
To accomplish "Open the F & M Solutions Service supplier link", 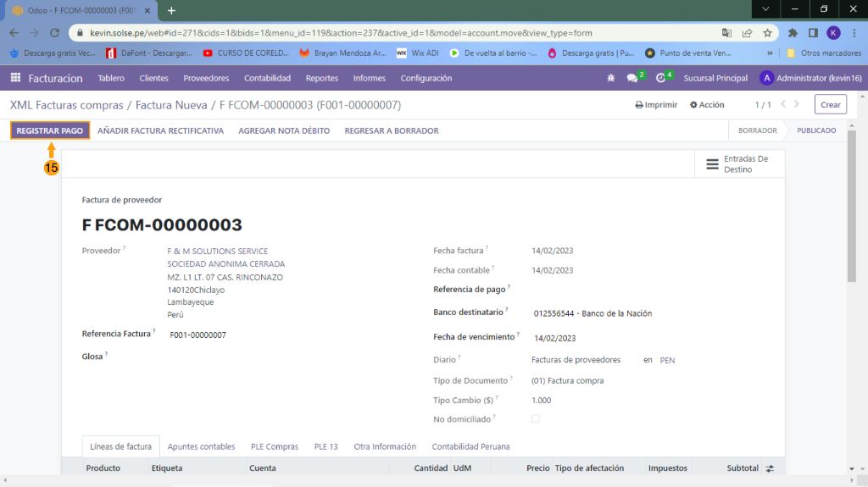I will pos(218,252).
